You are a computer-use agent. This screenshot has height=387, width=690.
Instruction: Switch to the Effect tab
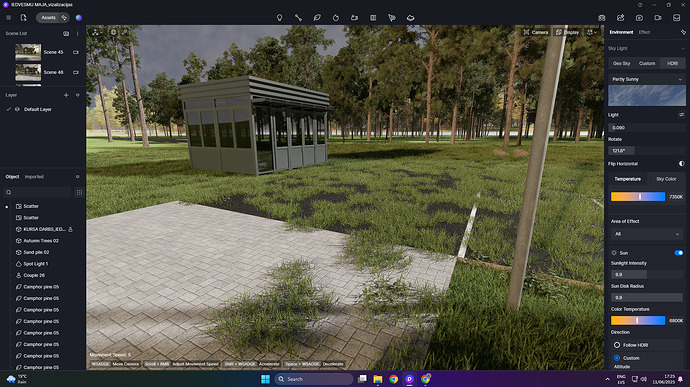(644, 32)
